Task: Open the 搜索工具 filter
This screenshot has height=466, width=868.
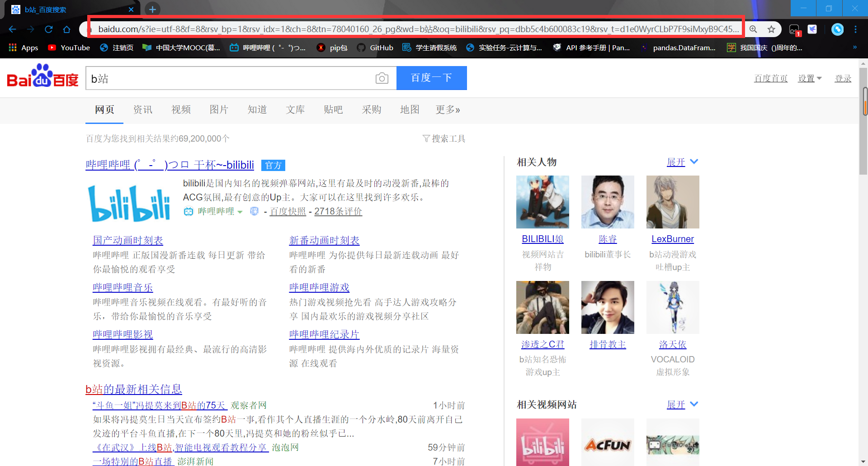Action: (x=443, y=138)
